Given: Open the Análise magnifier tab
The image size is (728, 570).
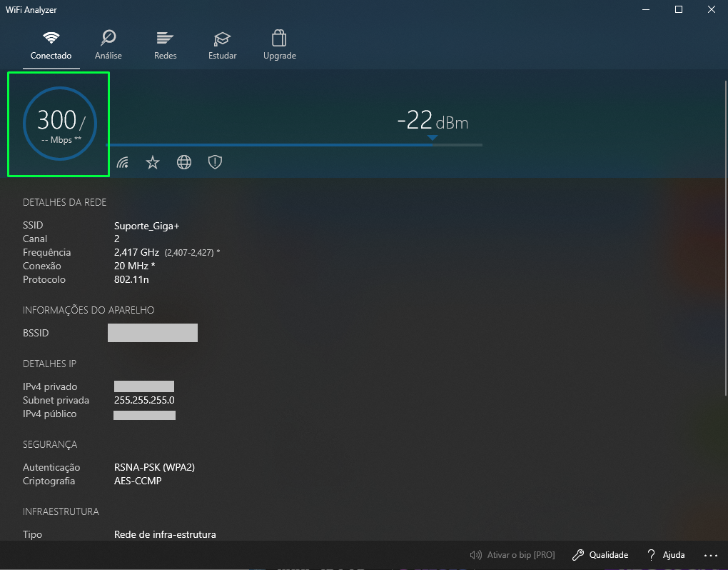Looking at the screenshot, I should pyautogui.click(x=108, y=45).
